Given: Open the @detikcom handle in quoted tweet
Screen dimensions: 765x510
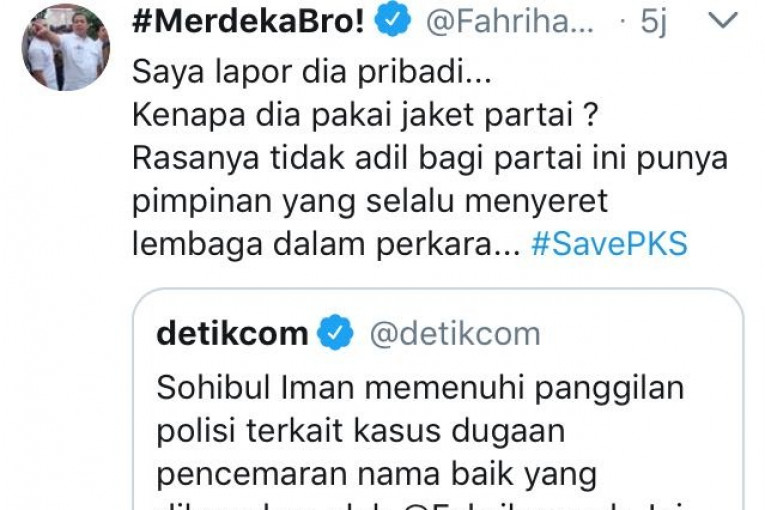Looking at the screenshot, I should coord(455,334).
